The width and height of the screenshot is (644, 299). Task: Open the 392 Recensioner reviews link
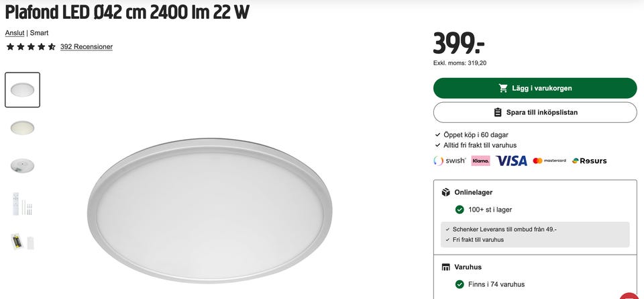[x=87, y=47]
